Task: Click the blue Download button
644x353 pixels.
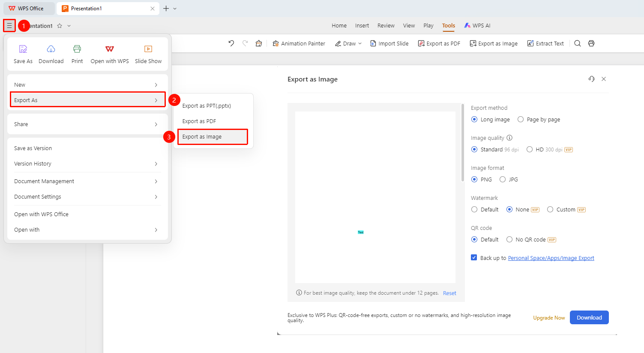Action: (589, 317)
